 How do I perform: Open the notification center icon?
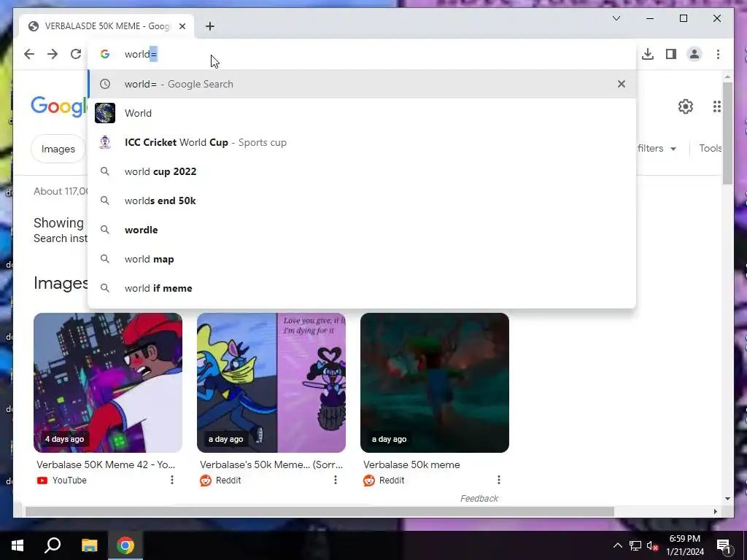[x=724, y=545]
